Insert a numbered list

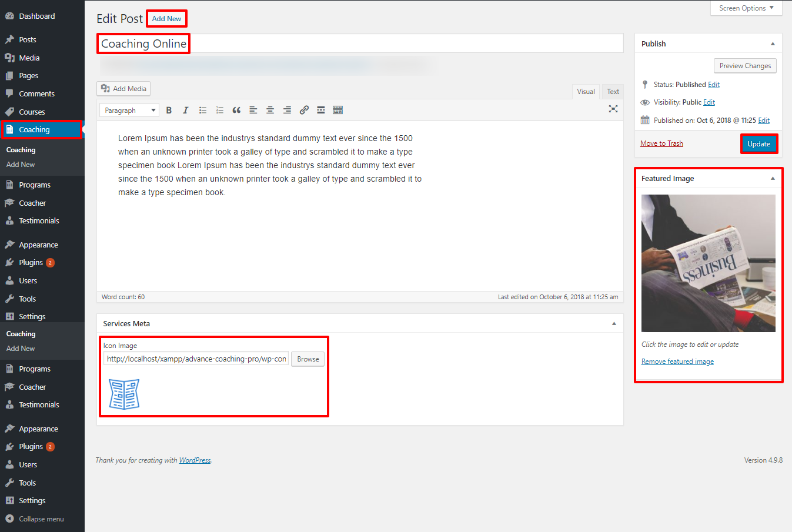point(220,110)
